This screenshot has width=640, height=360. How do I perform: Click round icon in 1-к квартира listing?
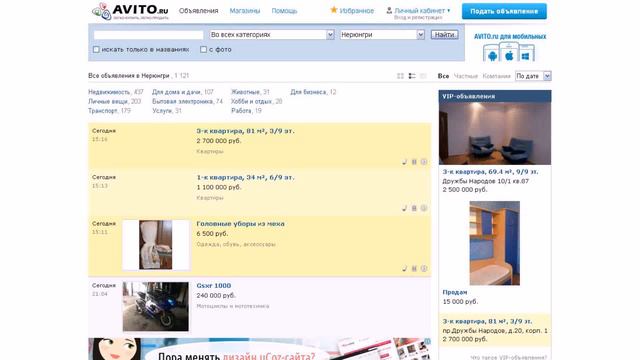424,208
